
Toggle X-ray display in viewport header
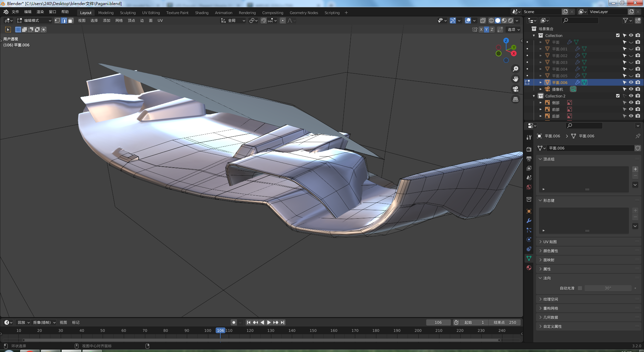click(483, 20)
